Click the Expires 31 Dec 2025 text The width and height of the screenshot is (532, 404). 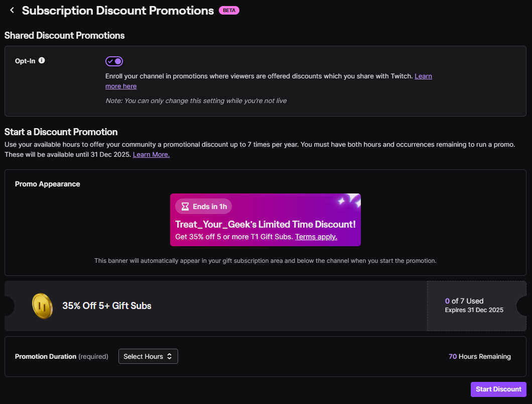point(474,310)
